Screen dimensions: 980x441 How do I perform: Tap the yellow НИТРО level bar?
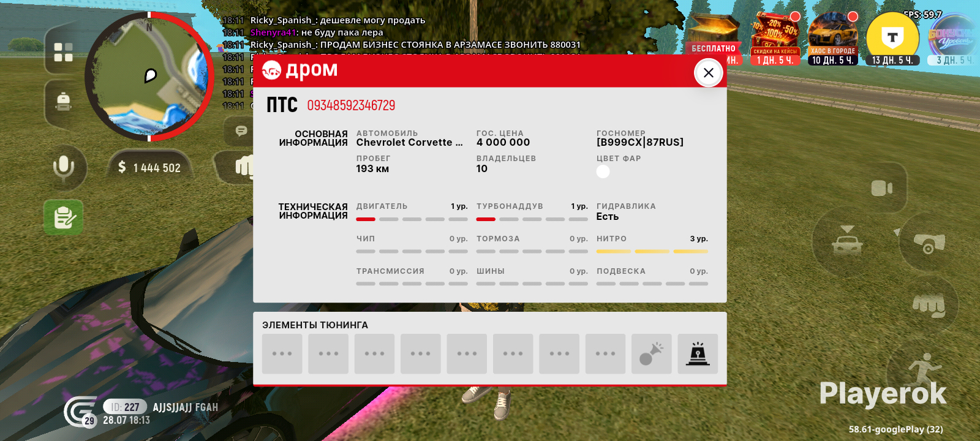click(x=652, y=251)
